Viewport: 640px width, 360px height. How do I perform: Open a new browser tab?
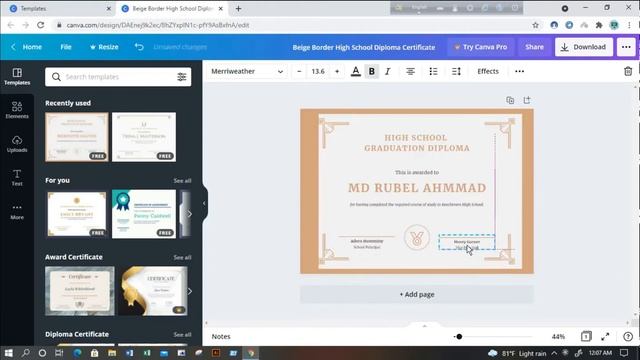click(238, 9)
